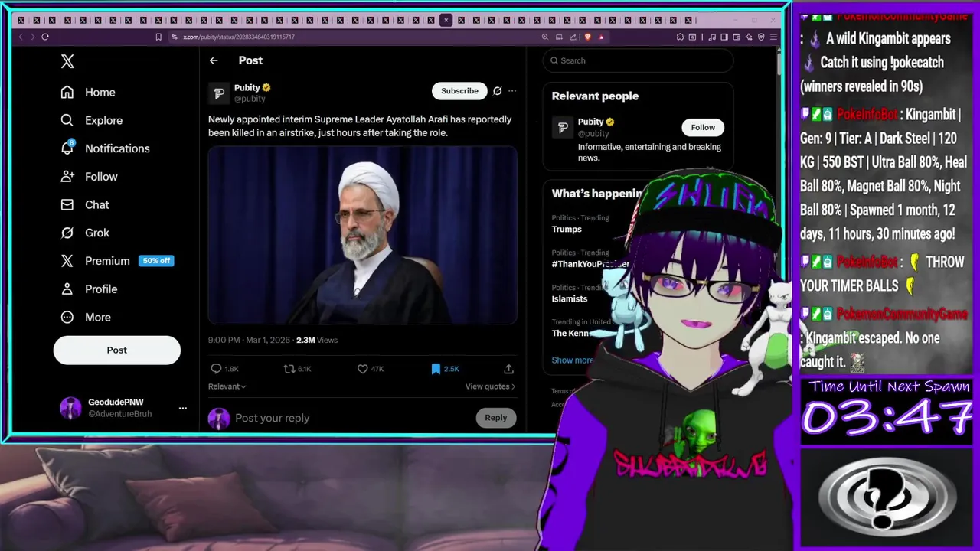
Task: Click the Reply button
Action: pyautogui.click(x=495, y=418)
